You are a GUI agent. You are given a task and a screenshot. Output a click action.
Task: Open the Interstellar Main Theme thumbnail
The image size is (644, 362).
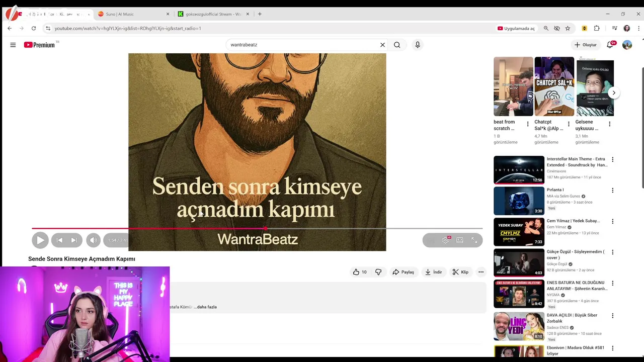point(519,170)
